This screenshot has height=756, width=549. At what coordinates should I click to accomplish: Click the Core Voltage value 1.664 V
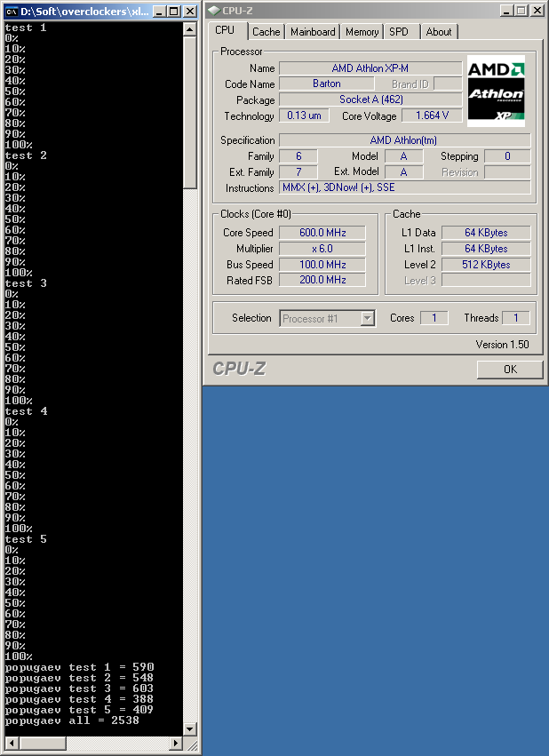432,115
